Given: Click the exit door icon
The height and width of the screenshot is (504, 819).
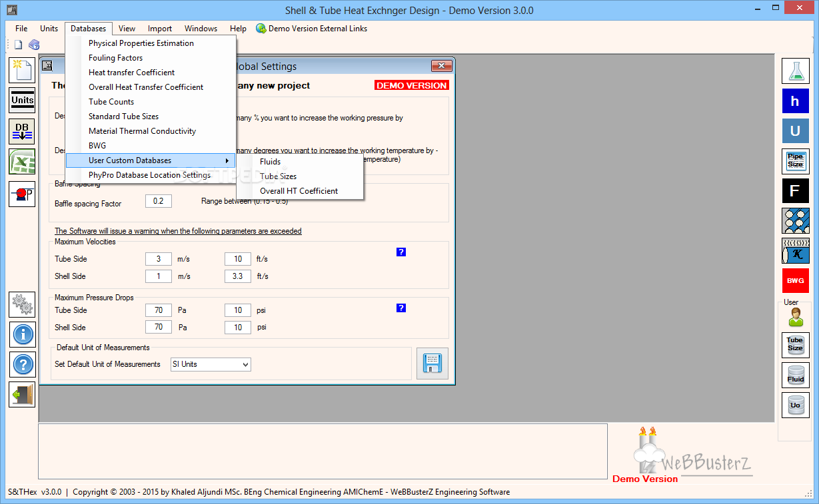Looking at the screenshot, I should tap(22, 394).
